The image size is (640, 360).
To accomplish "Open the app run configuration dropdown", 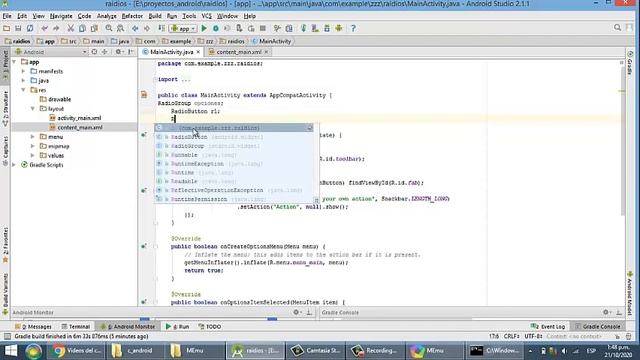I will pos(184,29).
